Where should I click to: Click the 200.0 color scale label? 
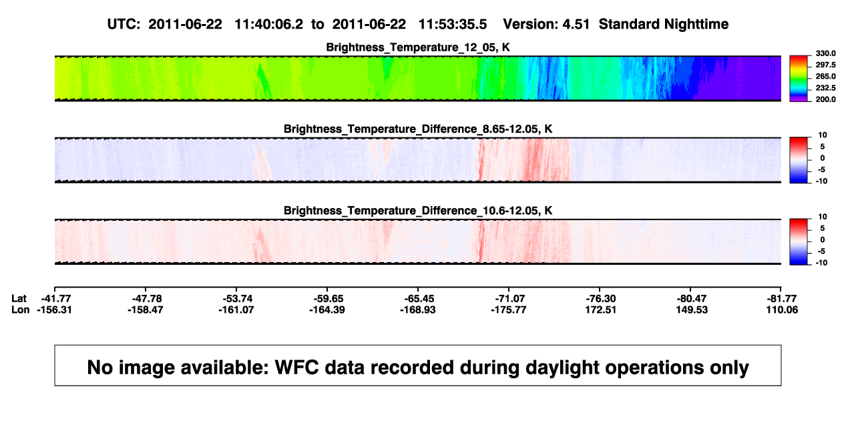825,99
